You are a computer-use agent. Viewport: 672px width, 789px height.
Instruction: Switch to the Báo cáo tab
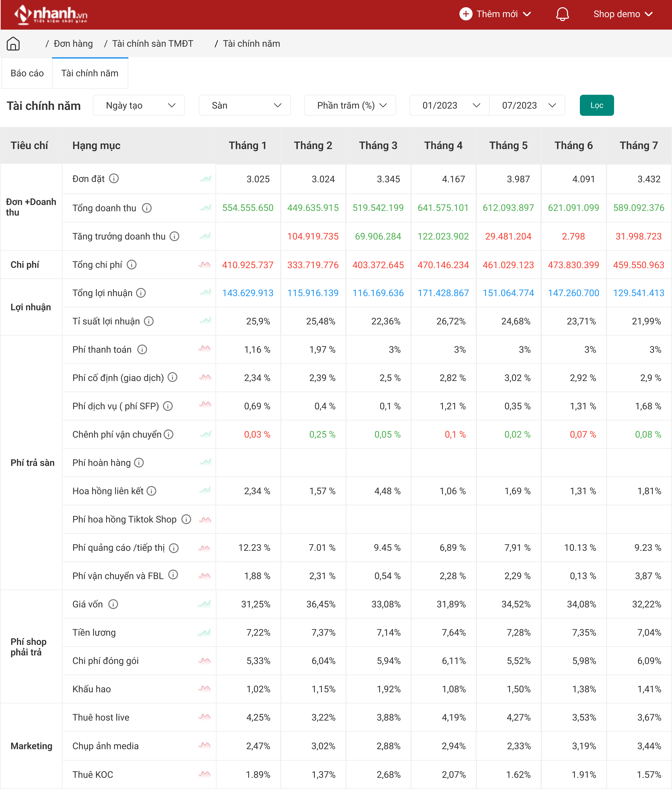click(x=27, y=73)
